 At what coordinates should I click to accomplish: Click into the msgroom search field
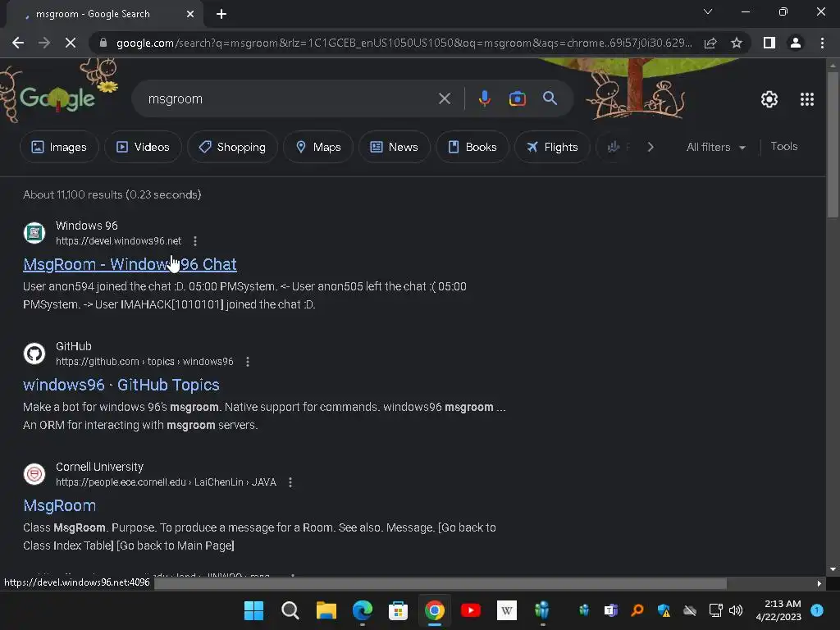[x=290, y=98]
